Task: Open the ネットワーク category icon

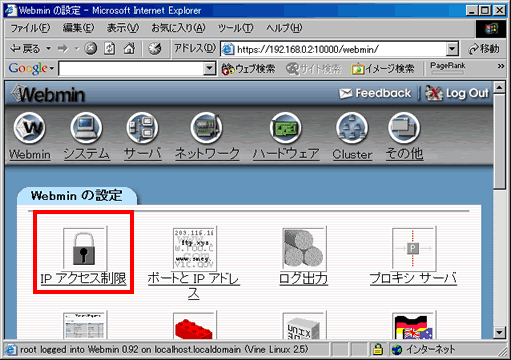Action: point(206,128)
